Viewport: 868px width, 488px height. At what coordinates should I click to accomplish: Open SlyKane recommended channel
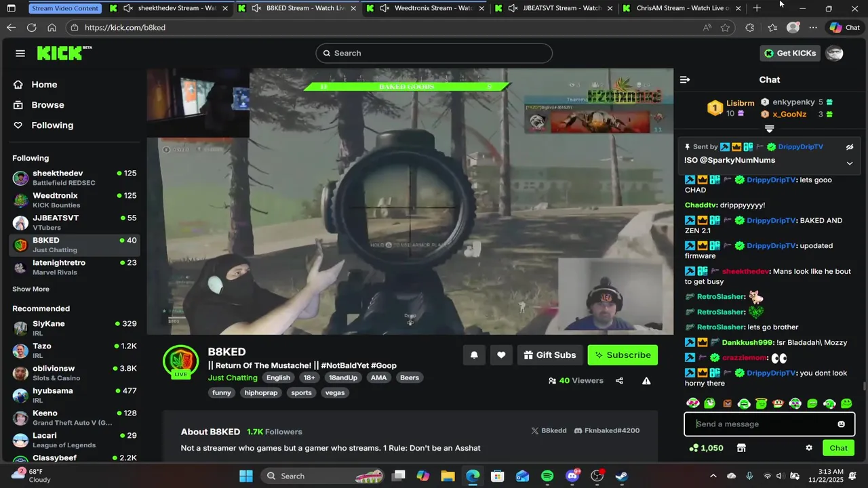[75, 329]
